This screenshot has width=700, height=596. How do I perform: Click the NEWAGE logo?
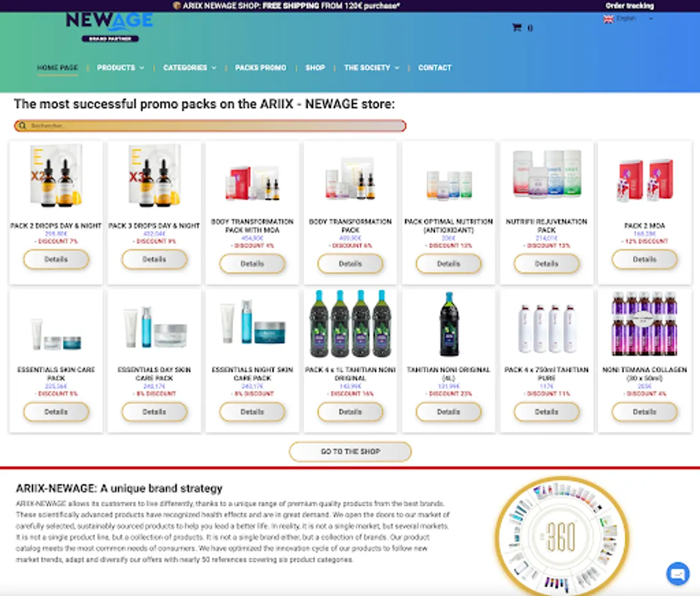coord(109,26)
